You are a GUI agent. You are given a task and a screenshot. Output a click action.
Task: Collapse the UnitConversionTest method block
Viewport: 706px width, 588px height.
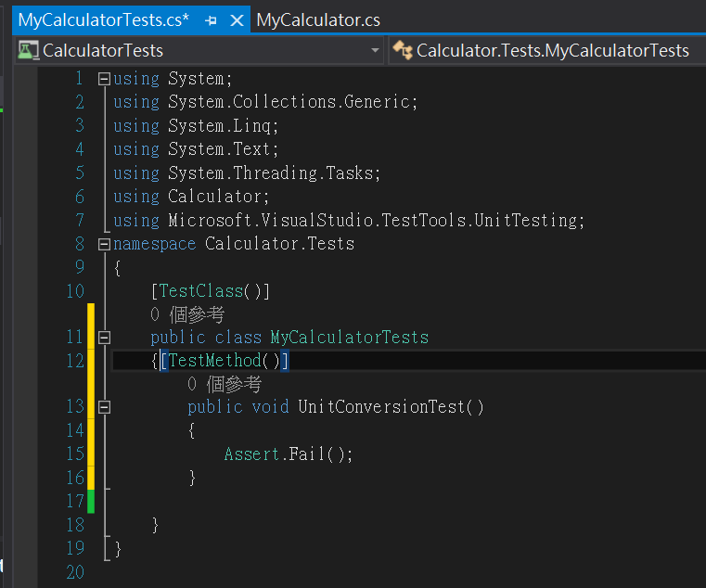[104, 407]
